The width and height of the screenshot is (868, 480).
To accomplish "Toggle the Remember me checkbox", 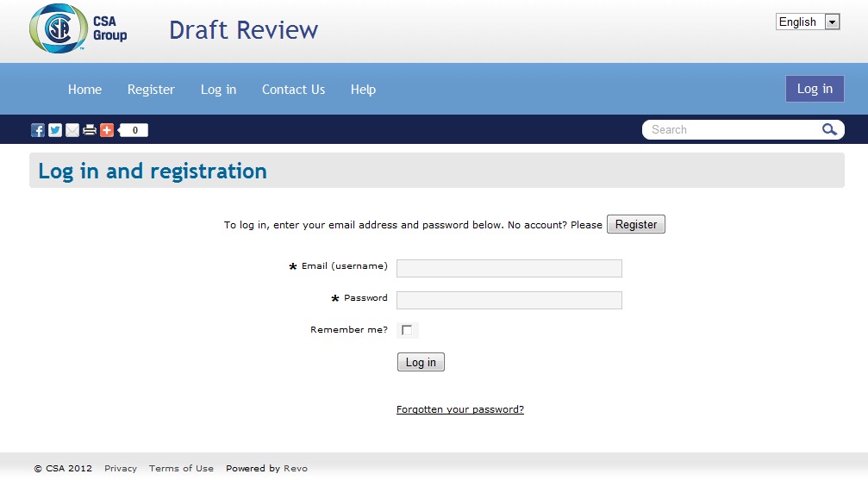I will coord(407,330).
